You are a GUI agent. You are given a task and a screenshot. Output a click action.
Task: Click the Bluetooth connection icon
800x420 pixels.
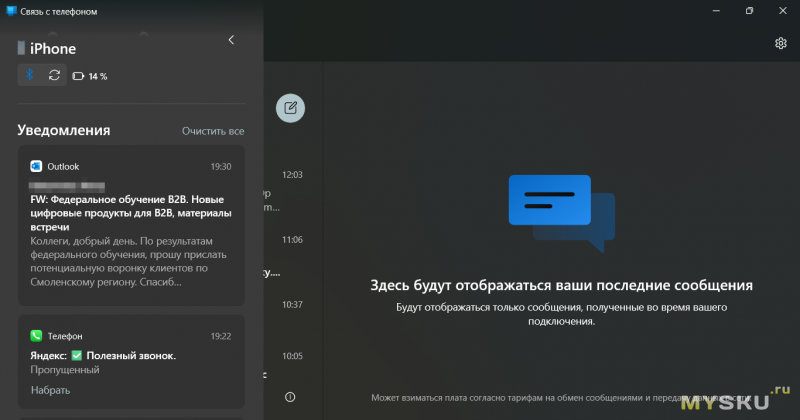tap(30, 75)
